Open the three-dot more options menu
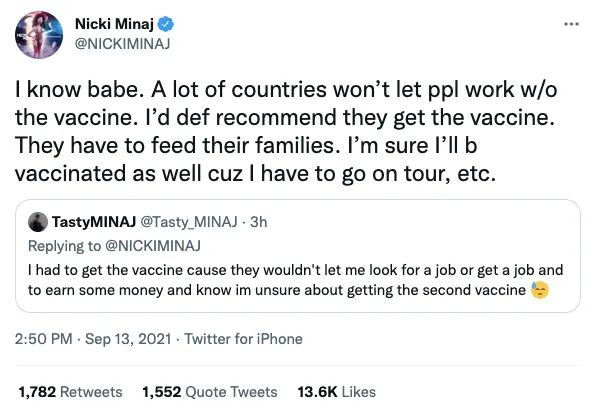The width and height of the screenshot is (593, 412). coord(571,24)
